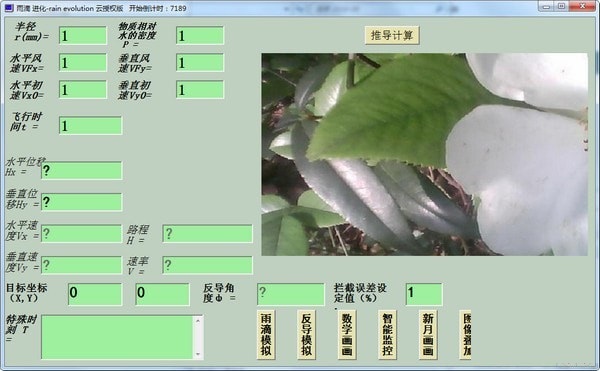Open the 反导模拟 button

pyautogui.click(x=307, y=335)
